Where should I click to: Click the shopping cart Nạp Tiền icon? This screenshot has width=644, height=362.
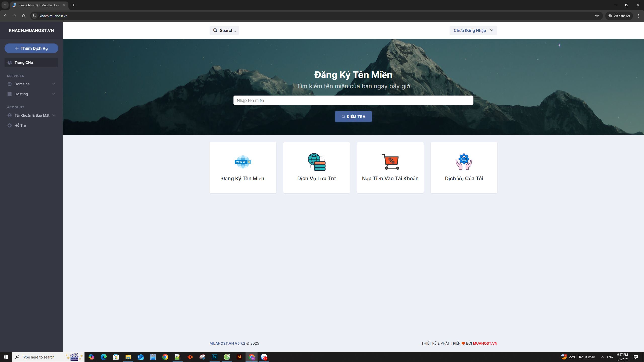pos(390,162)
